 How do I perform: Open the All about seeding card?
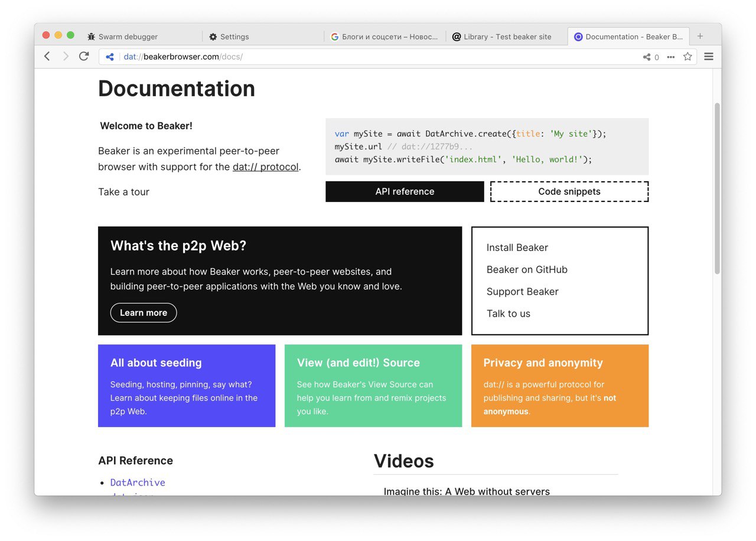click(187, 386)
